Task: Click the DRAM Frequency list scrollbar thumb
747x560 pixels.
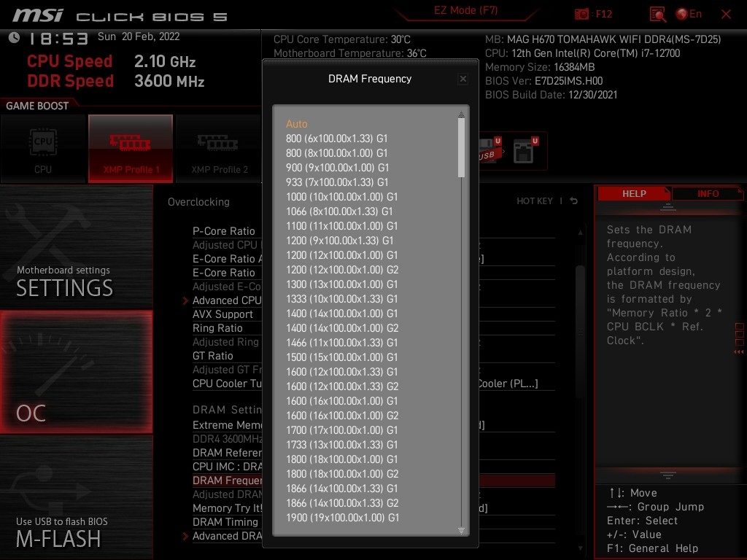Action: coord(461,147)
